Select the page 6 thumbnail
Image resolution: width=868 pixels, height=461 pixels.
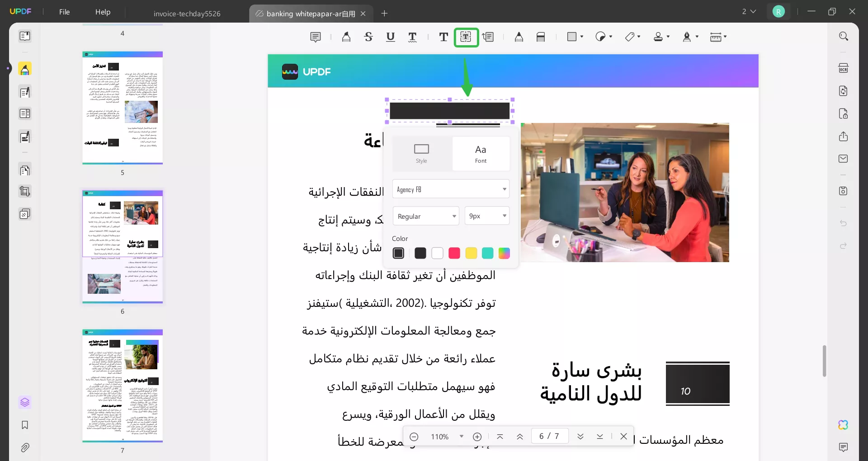click(122, 247)
